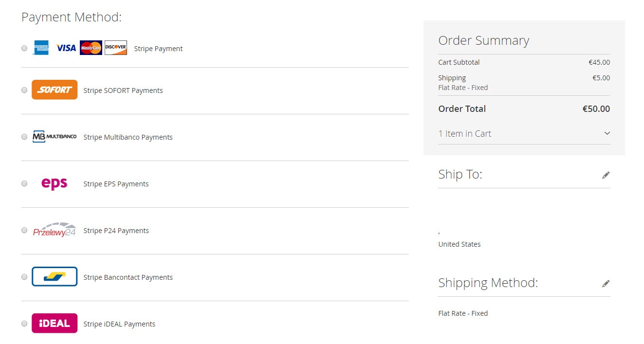
Task: Select the Stripe Multibanco Payments option
Action: [24, 137]
